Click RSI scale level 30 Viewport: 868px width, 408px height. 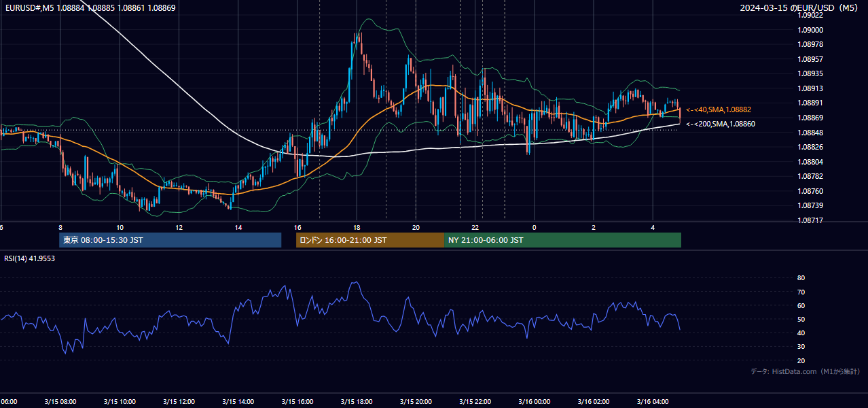click(801, 346)
